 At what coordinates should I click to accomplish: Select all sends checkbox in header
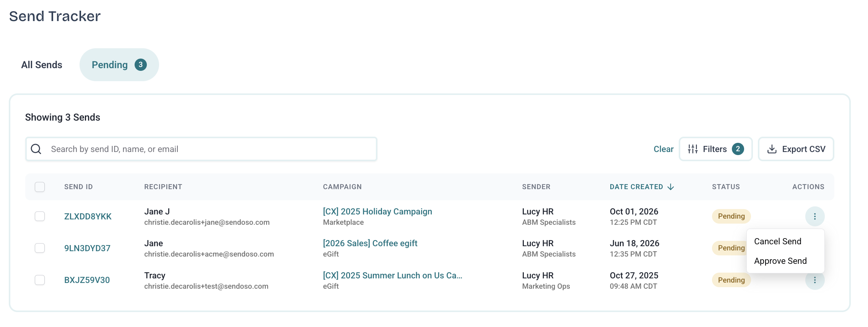pos(40,187)
